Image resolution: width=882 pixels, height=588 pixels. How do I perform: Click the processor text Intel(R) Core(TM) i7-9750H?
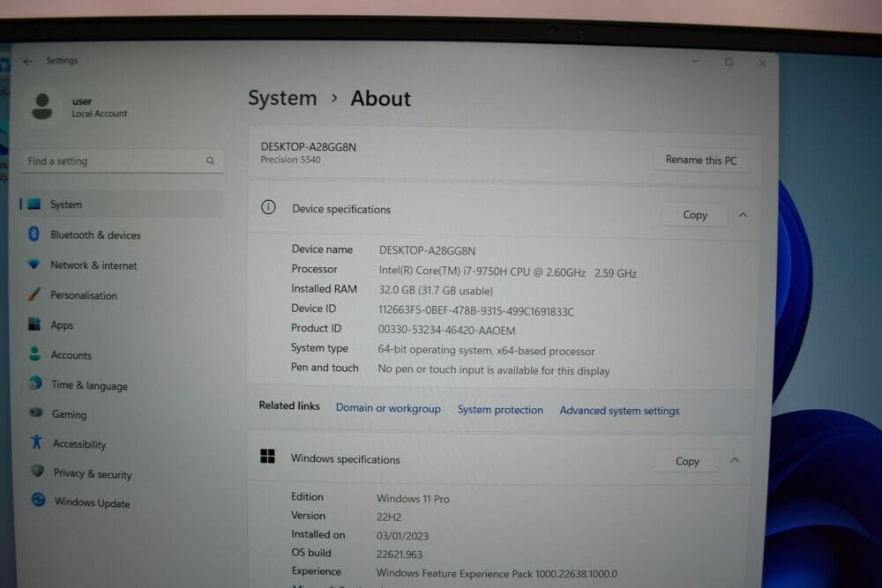(444, 271)
